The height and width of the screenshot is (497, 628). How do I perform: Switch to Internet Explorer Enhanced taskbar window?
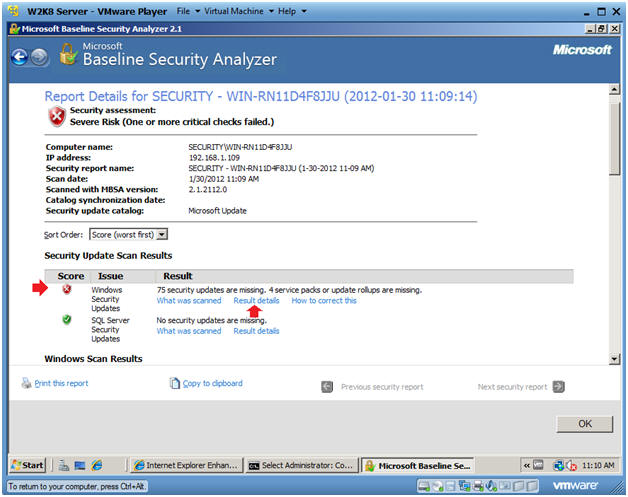click(x=187, y=465)
